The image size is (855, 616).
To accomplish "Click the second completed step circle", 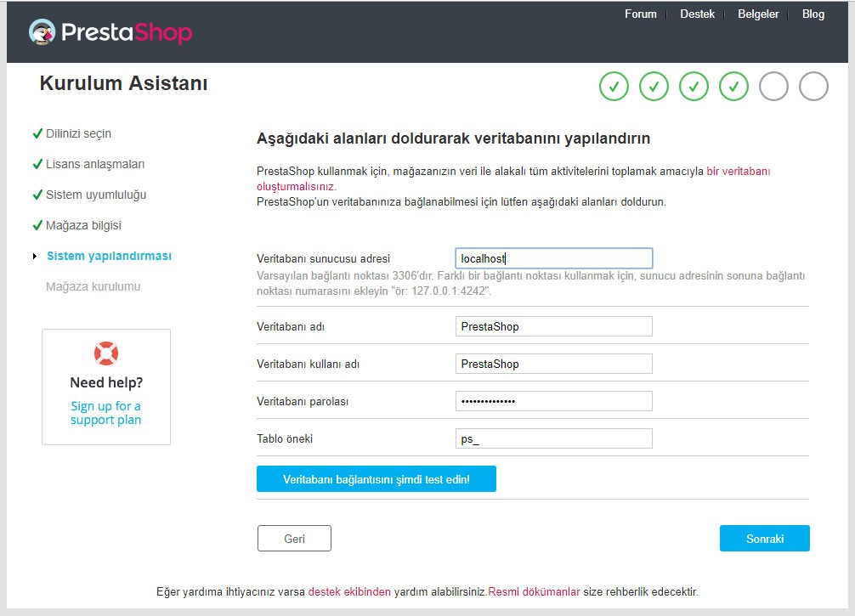I will click(x=654, y=86).
